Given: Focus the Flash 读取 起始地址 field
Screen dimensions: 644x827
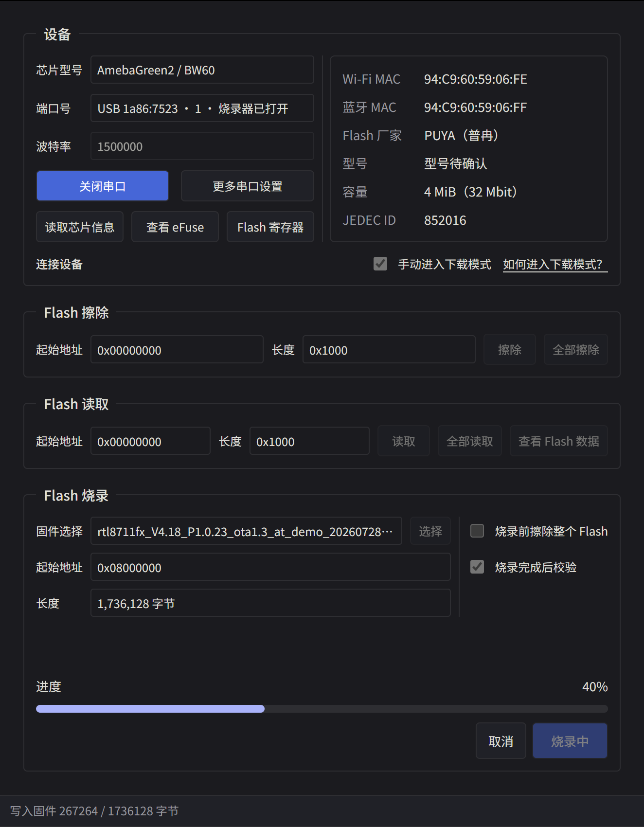Looking at the screenshot, I should (151, 441).
